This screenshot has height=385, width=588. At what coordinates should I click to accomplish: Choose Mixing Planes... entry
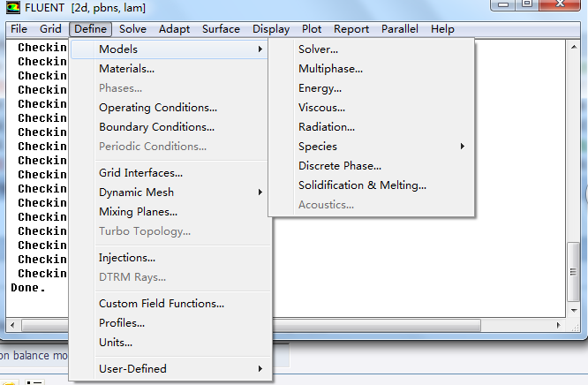(170, 212)
